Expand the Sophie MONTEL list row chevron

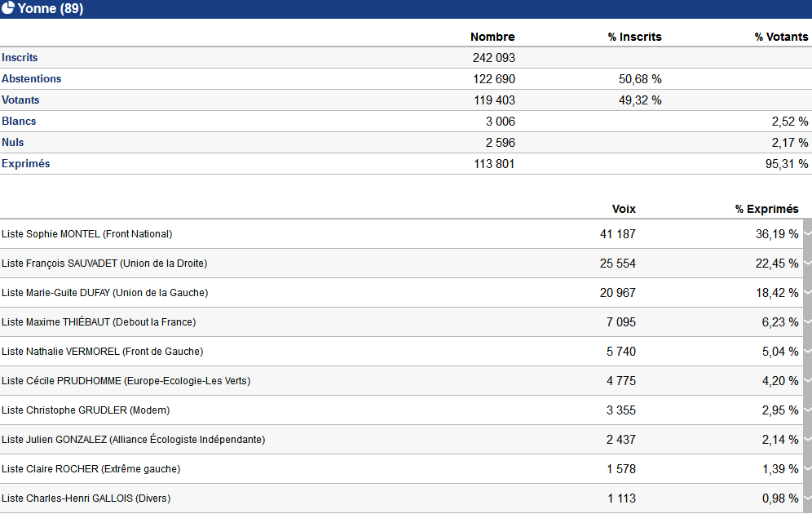[808, 233]
